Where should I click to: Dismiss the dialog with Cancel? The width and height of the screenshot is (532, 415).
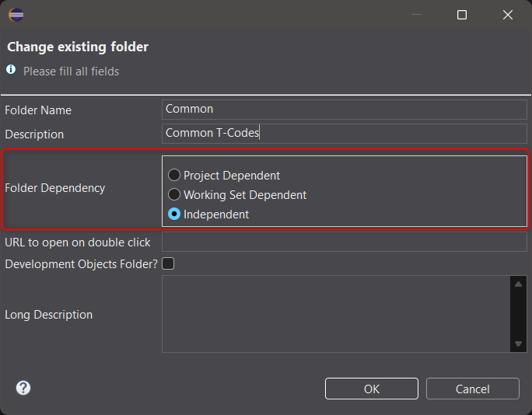pyautogui.click(x=473, y=389)
